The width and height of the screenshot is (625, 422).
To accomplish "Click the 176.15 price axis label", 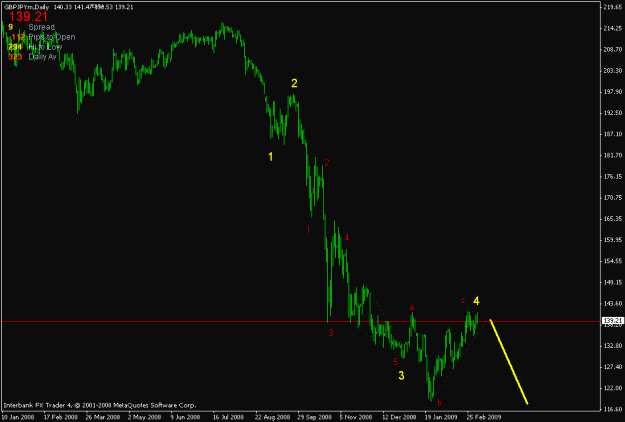I will [613, 176].
